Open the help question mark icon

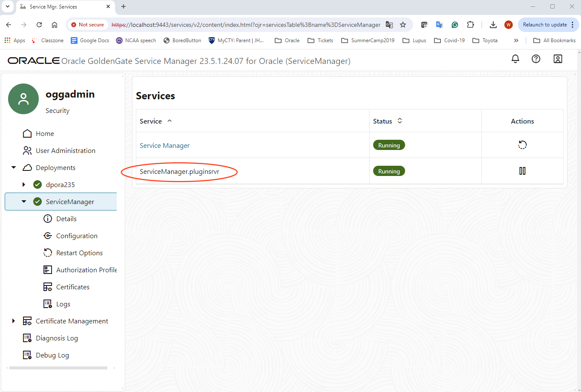[536, 59]
